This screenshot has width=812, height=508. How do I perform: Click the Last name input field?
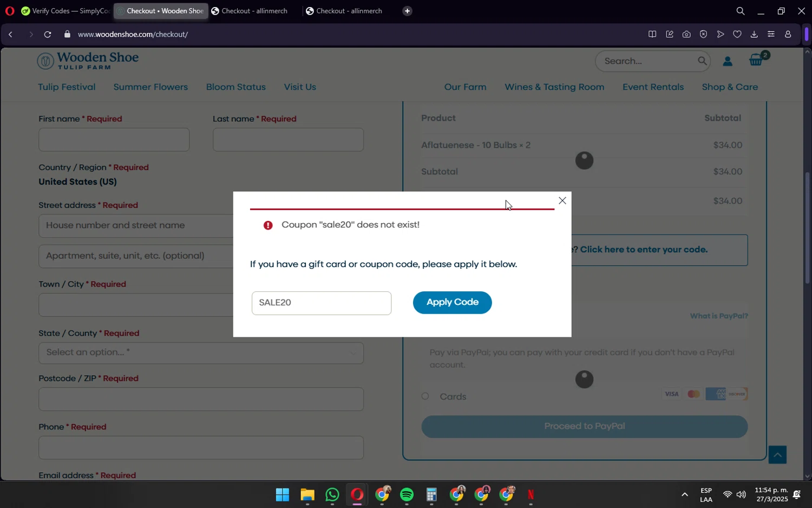[288, 140]
